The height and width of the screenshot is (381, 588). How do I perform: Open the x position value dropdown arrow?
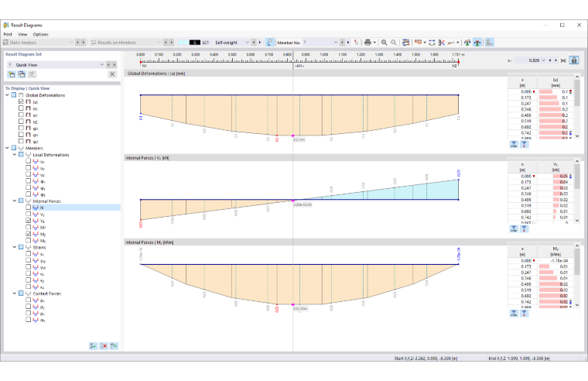543,60
